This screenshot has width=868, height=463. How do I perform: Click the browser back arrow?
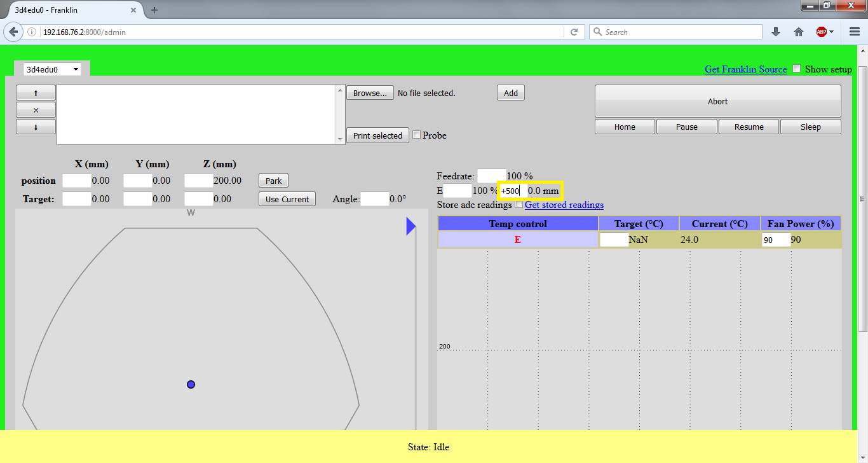13,32
